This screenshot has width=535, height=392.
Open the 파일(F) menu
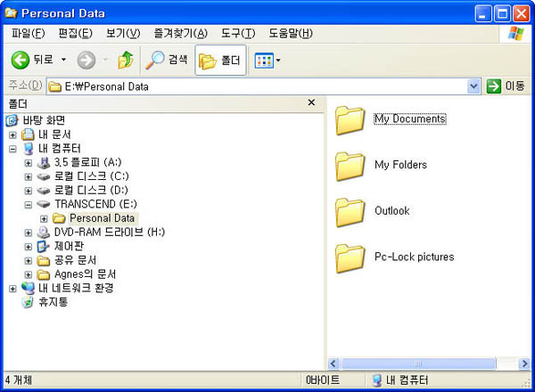coord(28,33)
